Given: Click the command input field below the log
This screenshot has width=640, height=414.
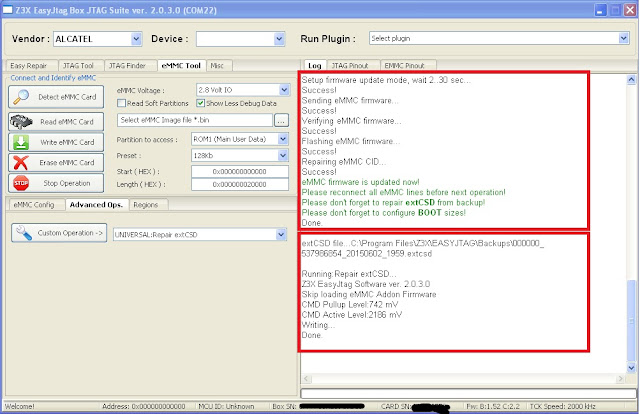Looking at the screenshot, I should tap(468, 393).
